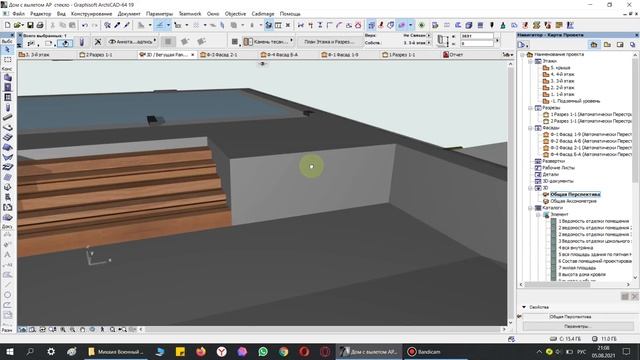The image size is (640, 360).
Task: Select the Arrow tool in toolbox
Action: tap(7, 49)
